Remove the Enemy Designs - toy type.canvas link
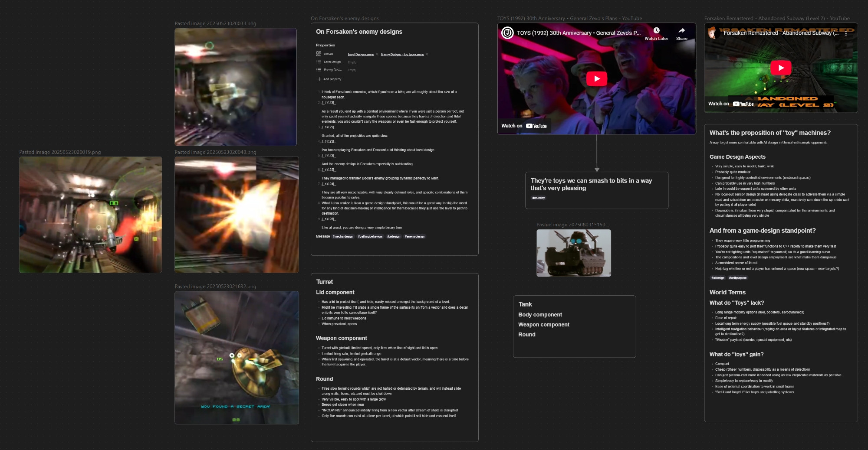 (x=427, y=54)
